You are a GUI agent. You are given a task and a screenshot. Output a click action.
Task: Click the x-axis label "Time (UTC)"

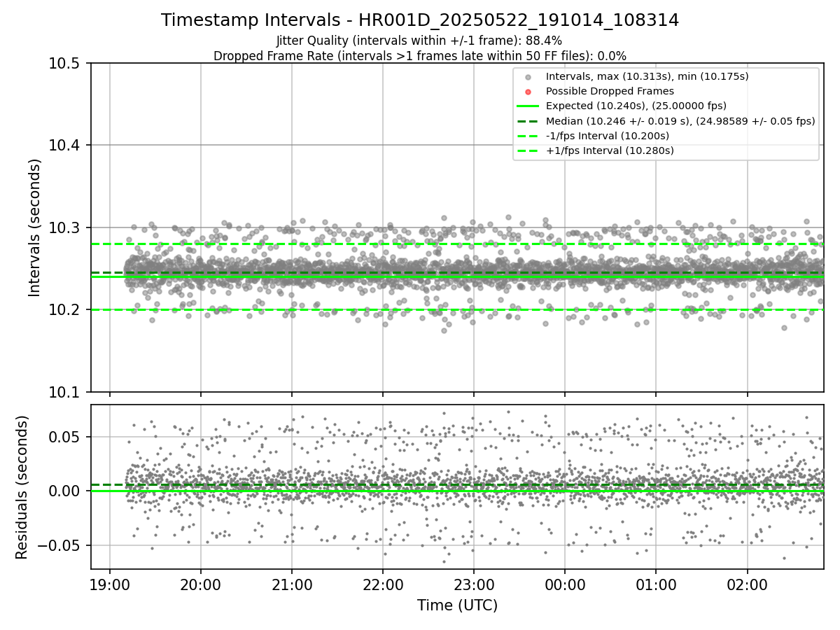pyautogui.click(x=457, y=605)
